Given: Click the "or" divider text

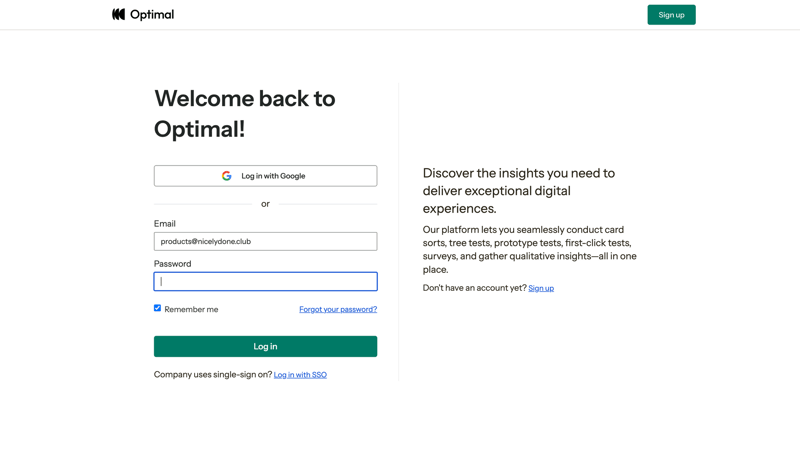Looking at the screenshot, I should [265, 204].
